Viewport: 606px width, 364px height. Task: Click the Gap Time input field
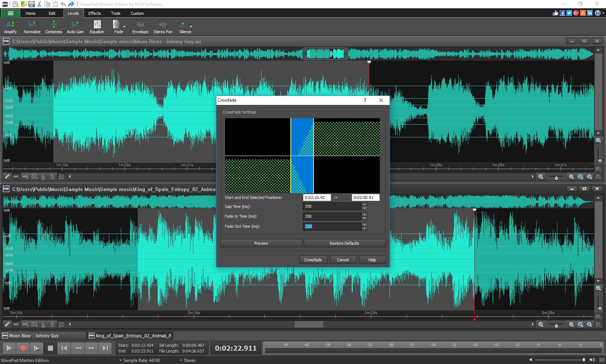[332, 206]
